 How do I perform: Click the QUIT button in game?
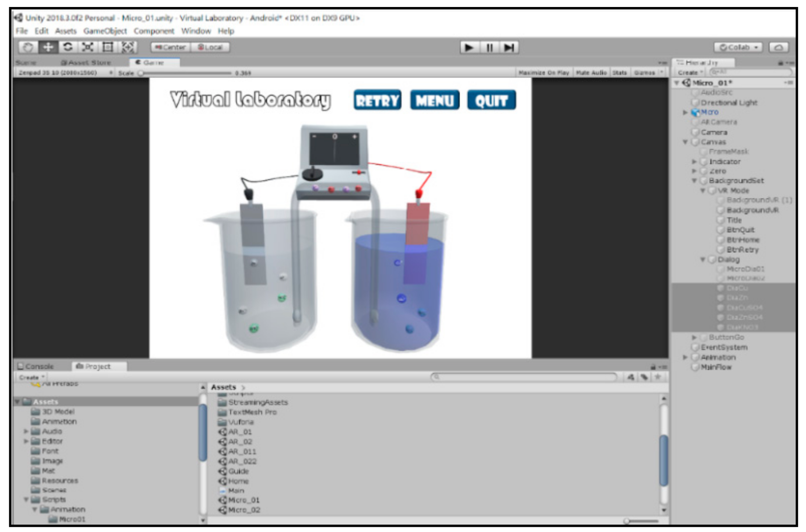491,100
